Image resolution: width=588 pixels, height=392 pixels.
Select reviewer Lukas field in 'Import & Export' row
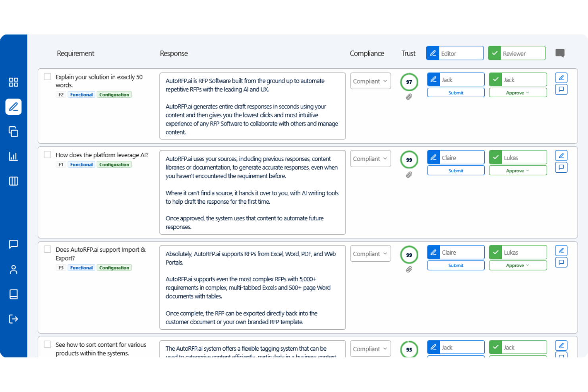(518, 252)
